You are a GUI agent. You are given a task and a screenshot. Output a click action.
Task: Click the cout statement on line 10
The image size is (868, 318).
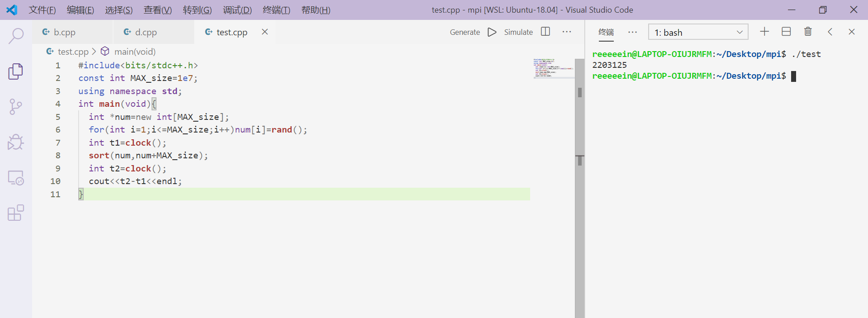(135, 181)
